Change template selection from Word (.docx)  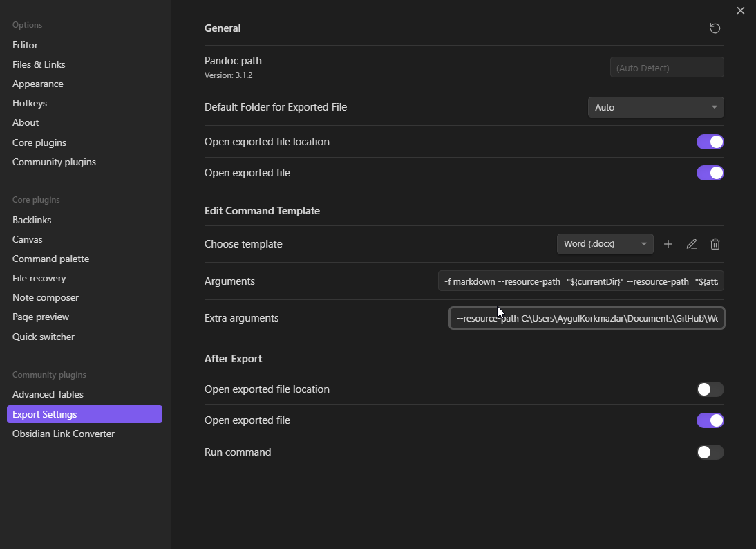[x=605, y=244]
